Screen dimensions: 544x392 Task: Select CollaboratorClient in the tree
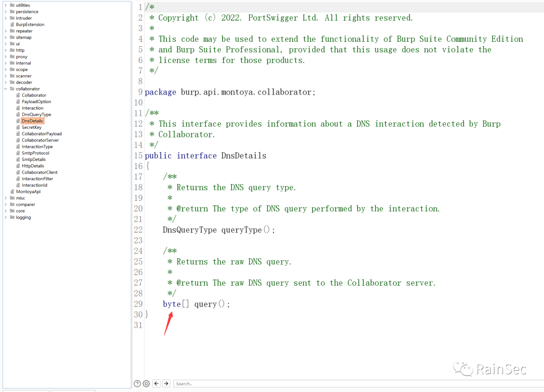[x=40, y=172]
